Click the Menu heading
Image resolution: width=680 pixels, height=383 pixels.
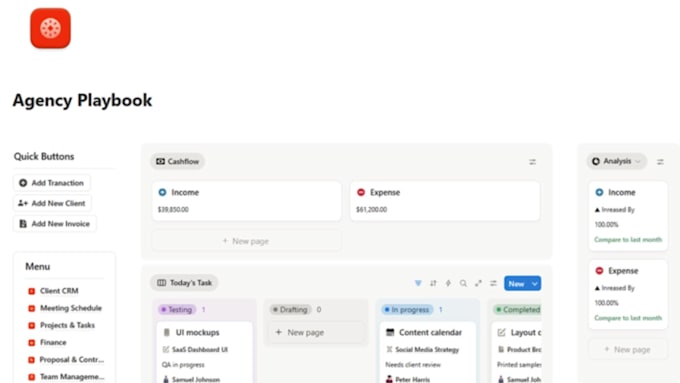coord(38,267)
